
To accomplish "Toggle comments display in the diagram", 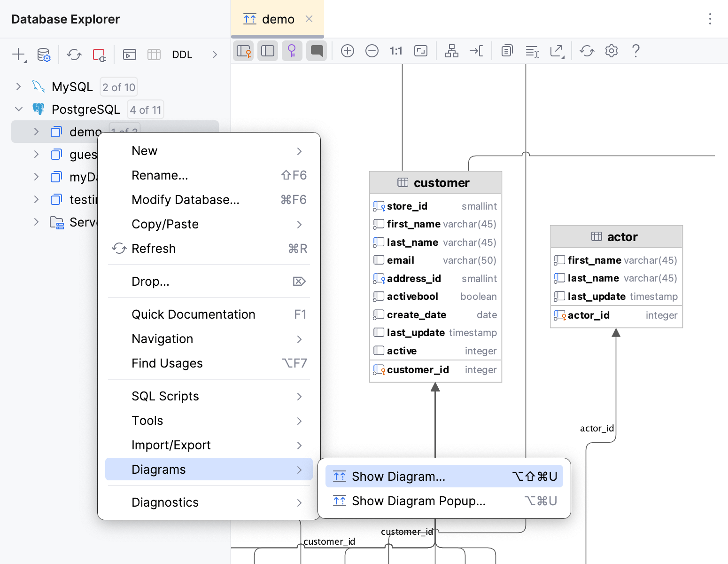I will 317,51.
